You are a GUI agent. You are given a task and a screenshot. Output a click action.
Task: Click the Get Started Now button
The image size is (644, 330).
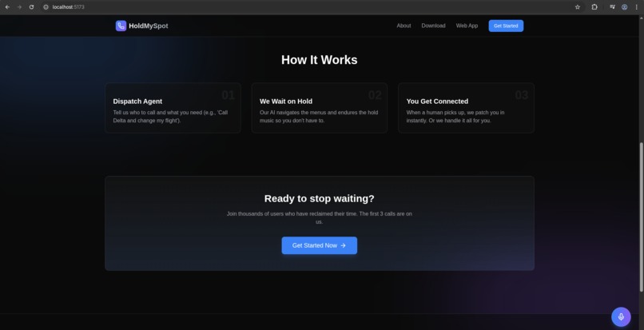[319, 245]
